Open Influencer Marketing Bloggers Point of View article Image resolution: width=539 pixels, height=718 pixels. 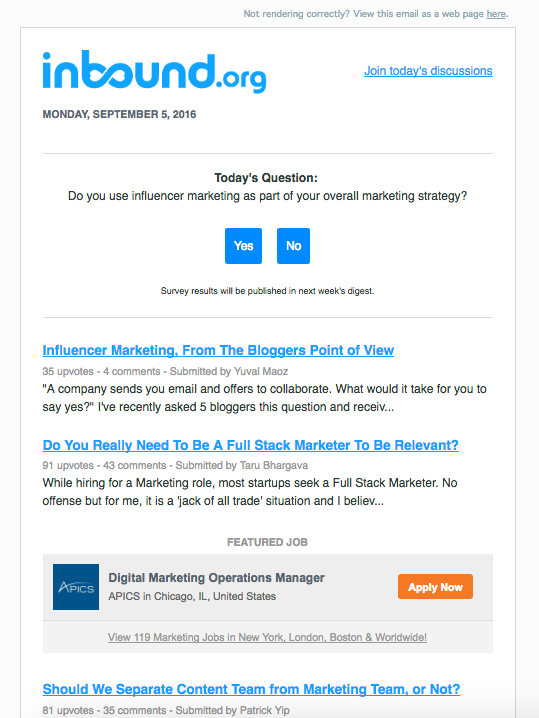tap(218, 350)
